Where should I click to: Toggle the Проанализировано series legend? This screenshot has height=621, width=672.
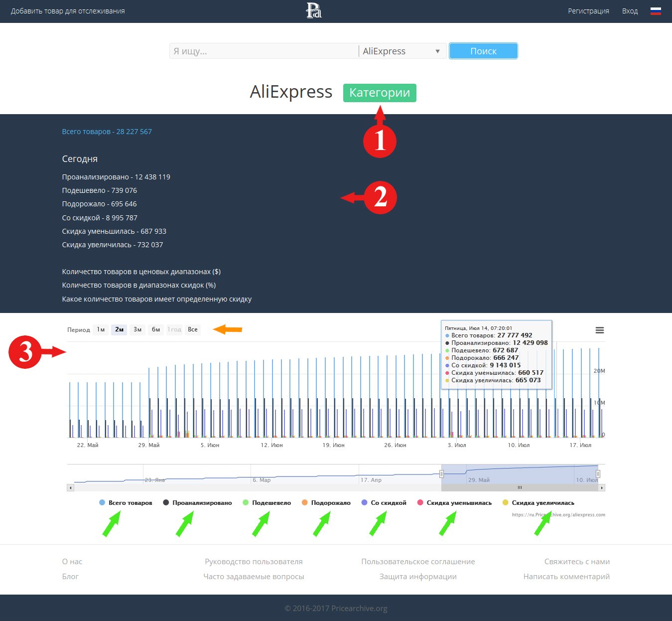[197, 503]
